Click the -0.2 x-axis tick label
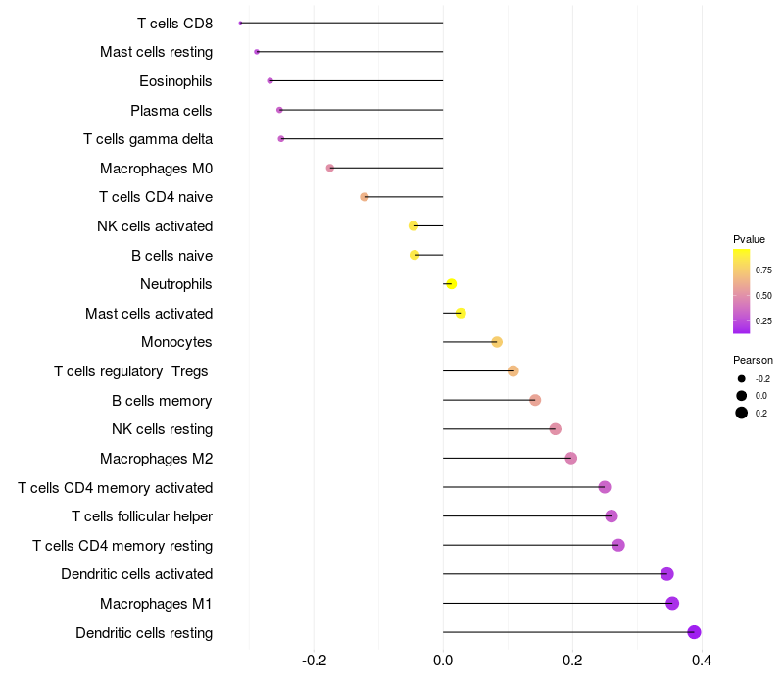 314,661
